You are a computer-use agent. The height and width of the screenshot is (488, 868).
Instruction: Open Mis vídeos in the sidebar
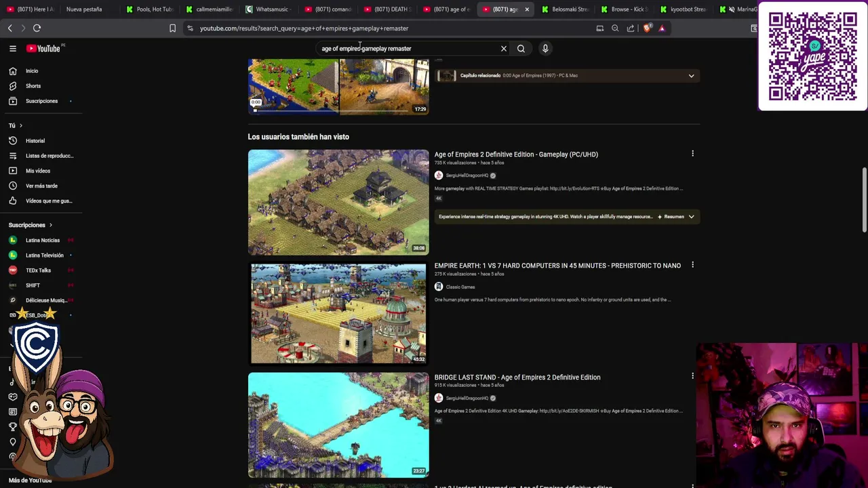tap(38, 171)
